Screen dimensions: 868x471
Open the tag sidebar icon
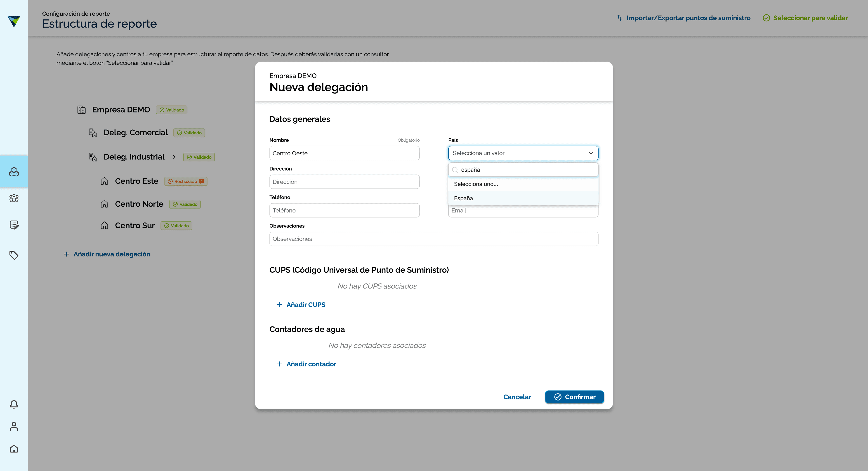pos(14,255)
